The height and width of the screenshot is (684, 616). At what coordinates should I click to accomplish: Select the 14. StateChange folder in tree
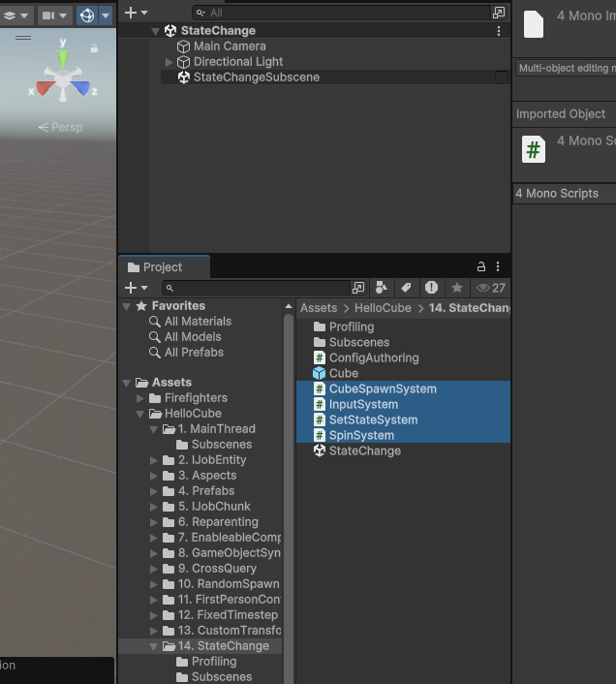216,646
